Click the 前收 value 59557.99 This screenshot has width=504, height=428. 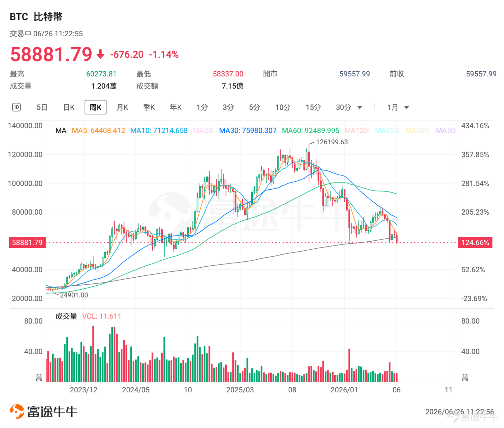481,74
